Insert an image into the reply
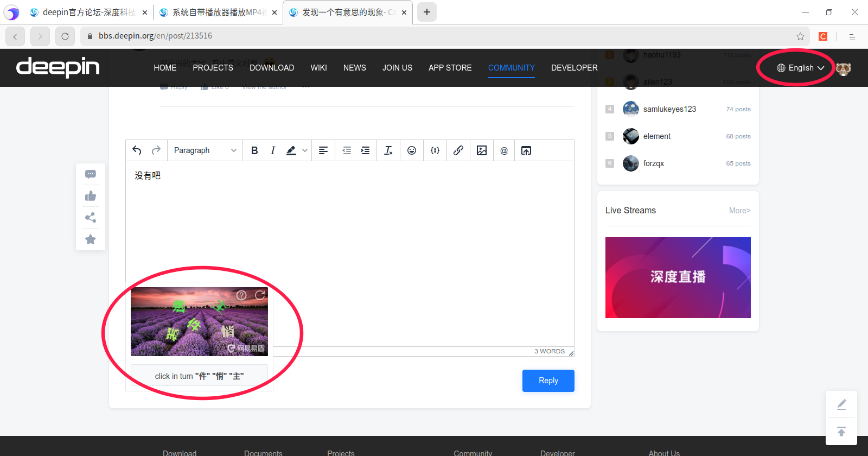 point(482,150)
